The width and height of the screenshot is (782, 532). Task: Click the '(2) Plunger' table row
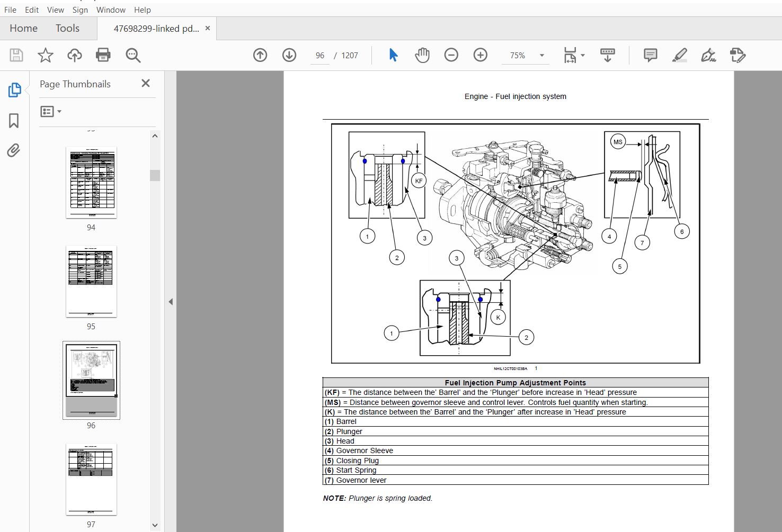[x=516, y=431]
